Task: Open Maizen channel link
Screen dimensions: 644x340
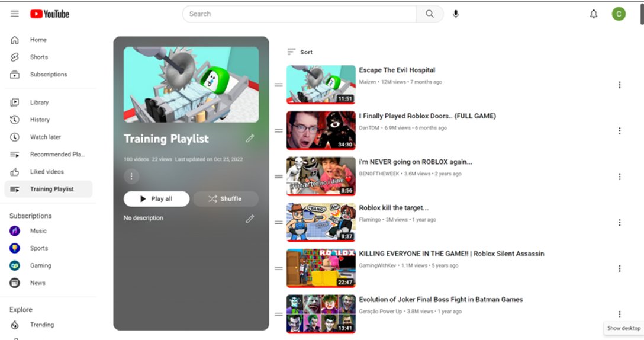Action: click(x=367, y=82)
